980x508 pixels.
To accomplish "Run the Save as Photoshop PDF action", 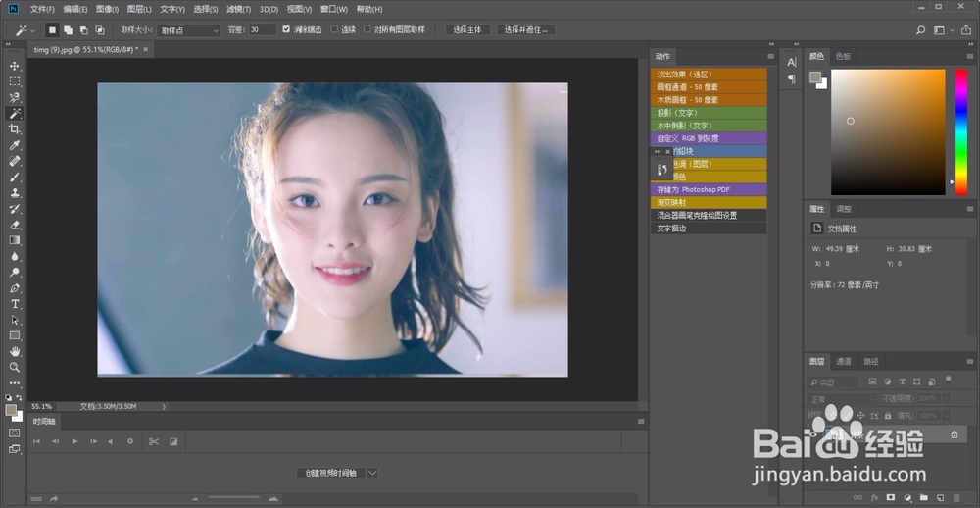I will (709, 189).
